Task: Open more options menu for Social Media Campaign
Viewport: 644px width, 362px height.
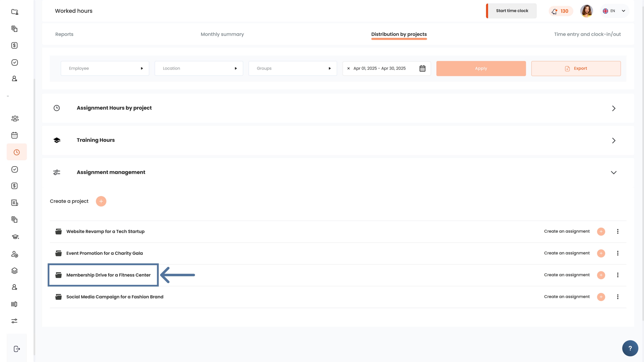Action: [618, 297]
